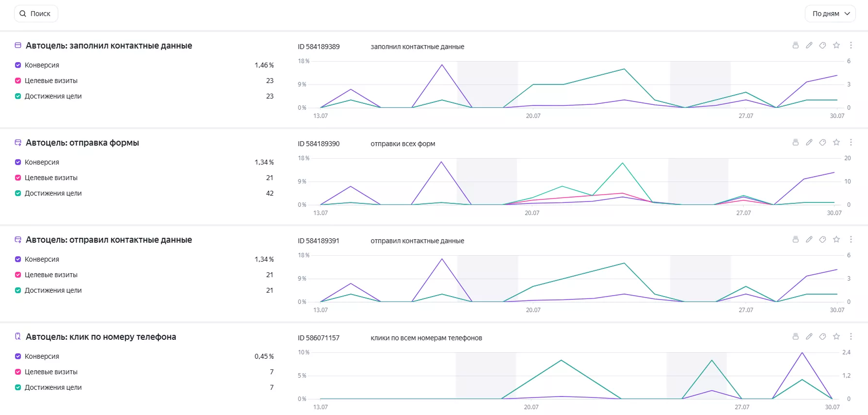Click the stacked-layers icon on клик по номеру телефона row
This screenshot has height=415, width=868.
[795, 336]
